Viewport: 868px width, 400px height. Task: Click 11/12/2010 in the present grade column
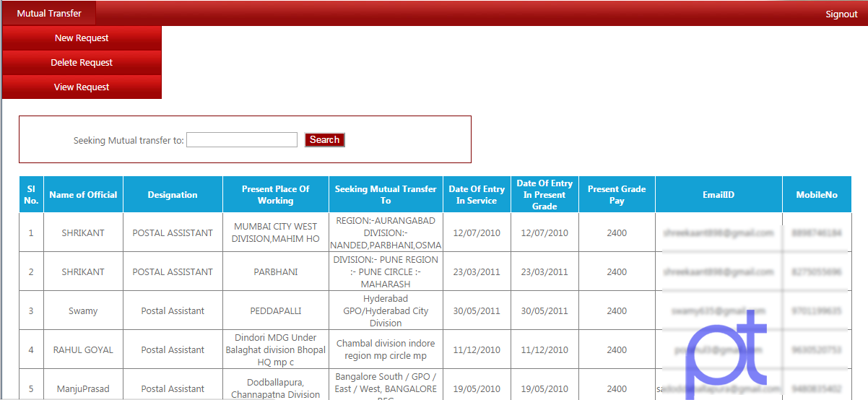pyautogui.click(x=544, y=350)
